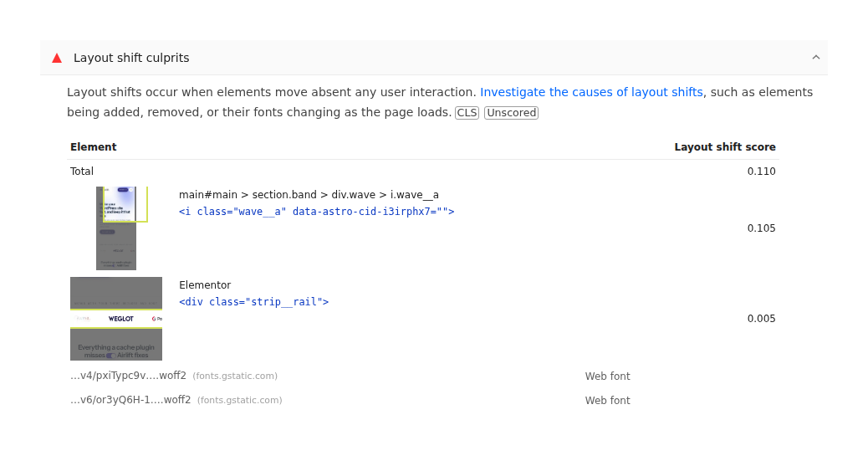This screenshot has height=466, width=868.
Task: Open the 'Investigate the causes of layout shifts' link
Action: click(591, 92)
